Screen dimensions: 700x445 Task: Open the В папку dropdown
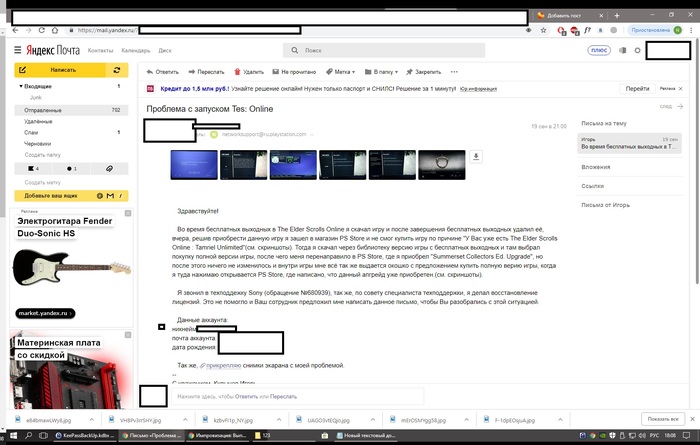[381, 72]
